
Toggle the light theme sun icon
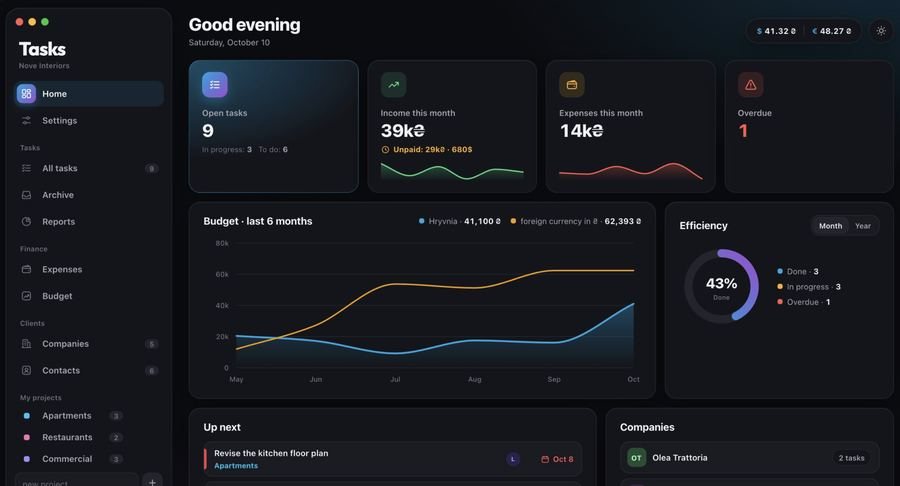coord(881,31)
